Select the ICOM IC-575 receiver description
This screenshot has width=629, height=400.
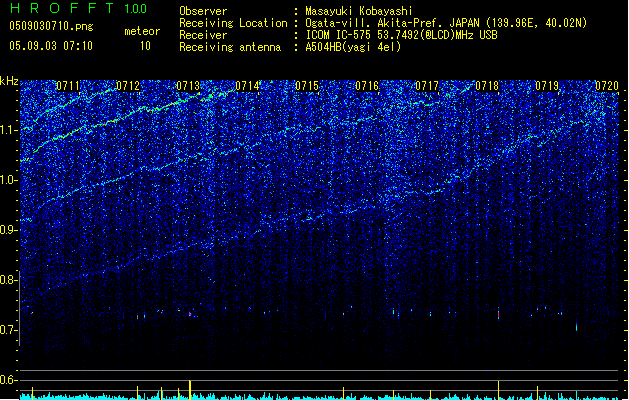pyautogui.click(x=401, y=35)
